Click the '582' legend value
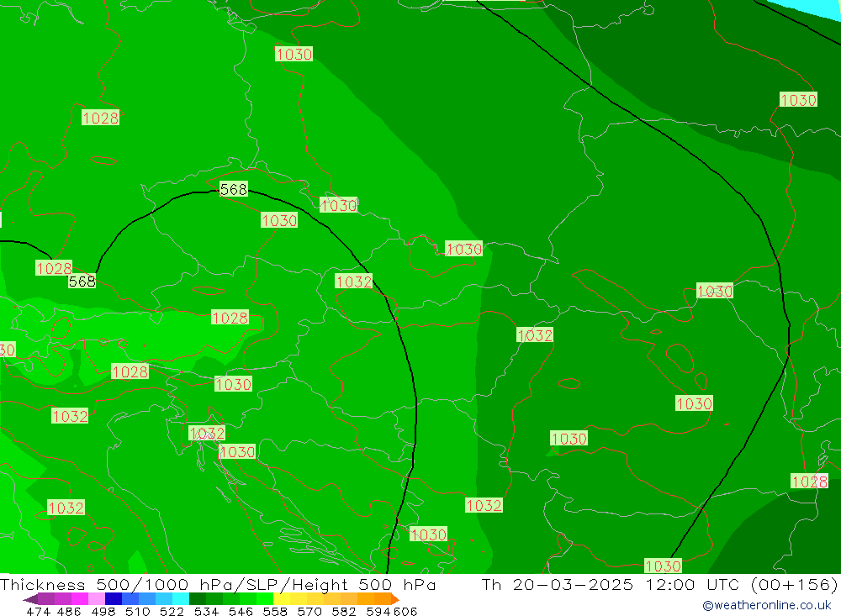841x616 pixels. pyautogui.click(x=344, y=611)
